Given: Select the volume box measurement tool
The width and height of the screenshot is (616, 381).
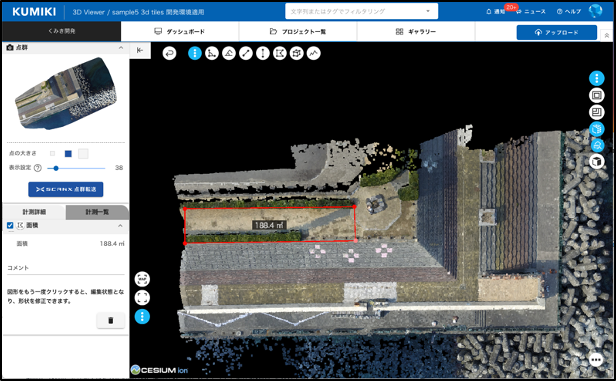Looking at the screenshot, I should coord(297,53).
